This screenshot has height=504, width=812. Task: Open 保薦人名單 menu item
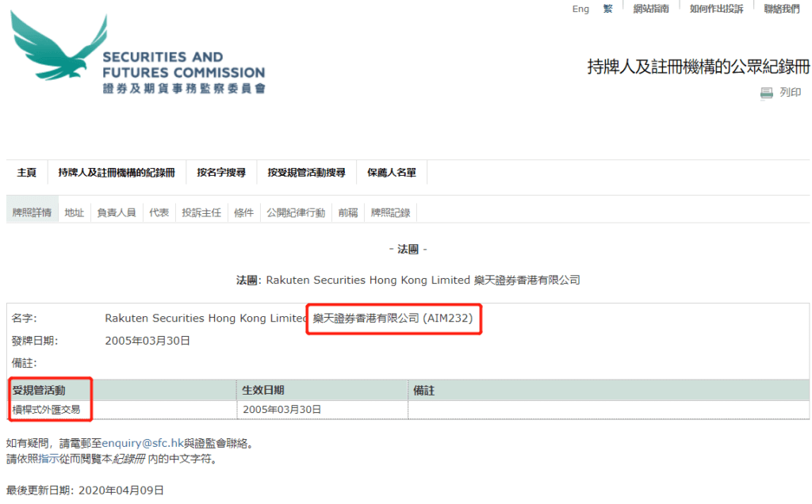pos(392,172)
